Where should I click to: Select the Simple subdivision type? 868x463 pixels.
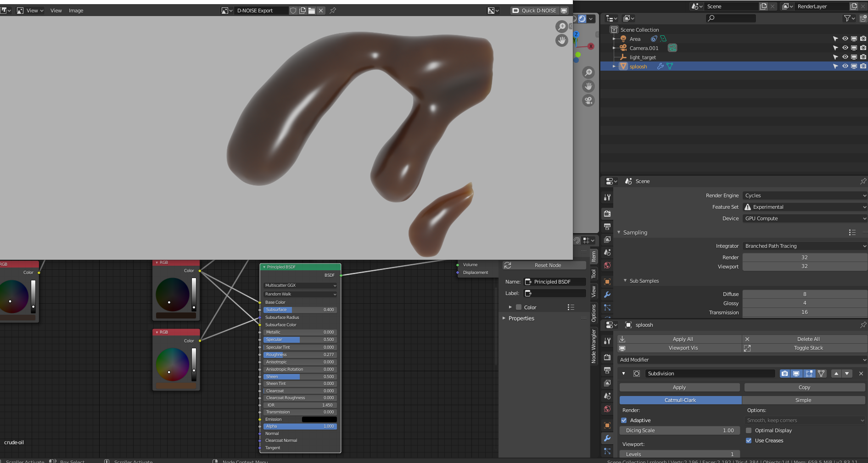[x=803, y=400]
